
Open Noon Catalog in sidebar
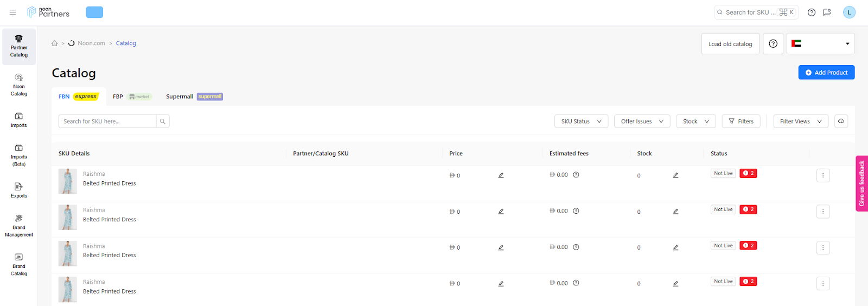pos(19,85)
